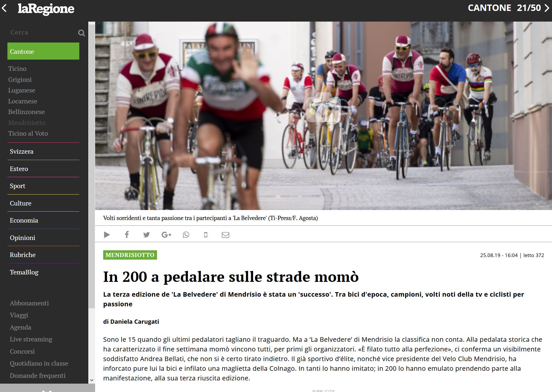Click the search magnifier icon
This screenshot has width=552, height=392.
pos(82,33)
